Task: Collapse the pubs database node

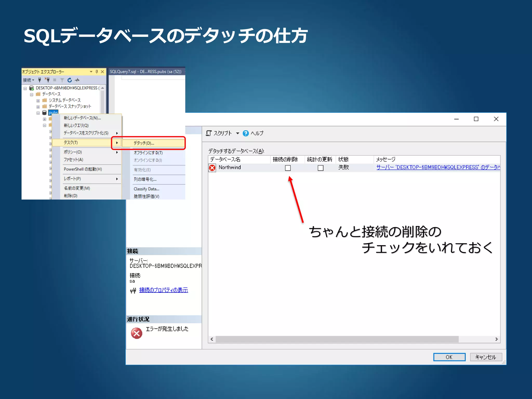Action: [38, 113]
